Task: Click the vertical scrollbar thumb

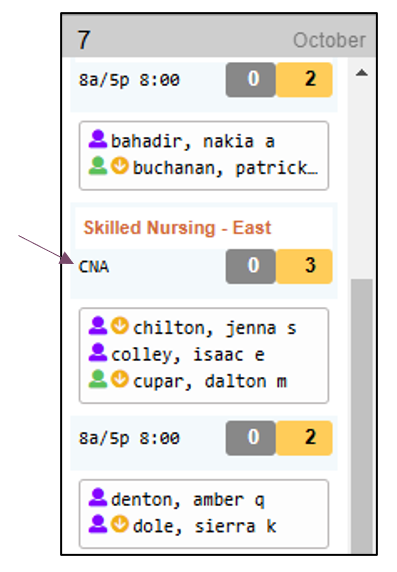Action: tap(362, 416)
